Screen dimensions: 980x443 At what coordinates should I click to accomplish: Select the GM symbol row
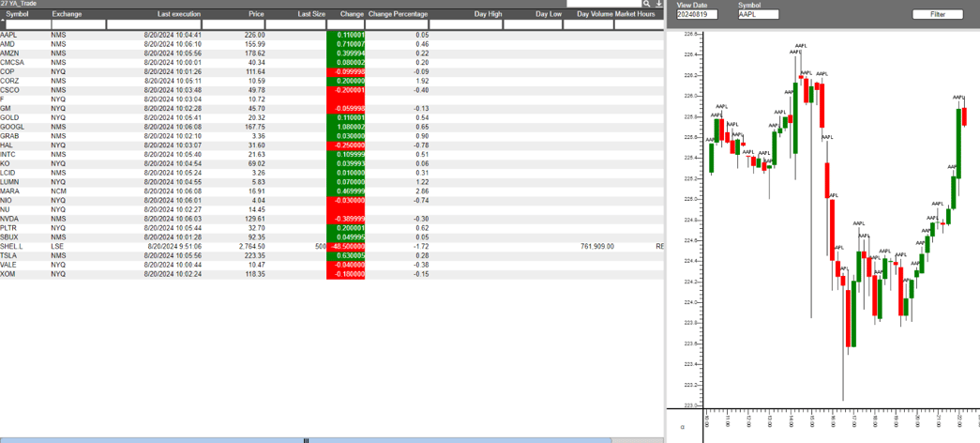coord(331,109)
